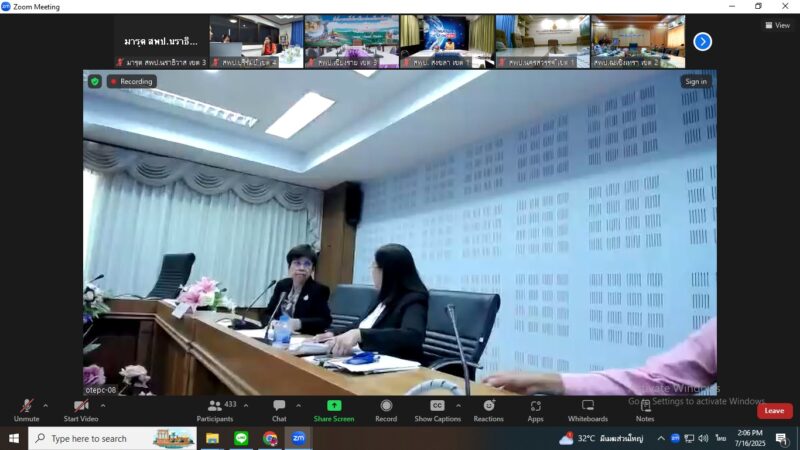Expand audio options arrow beside Unmute
Image resolution: width=800 pixels, height=450 pixels.
point(45,405)
